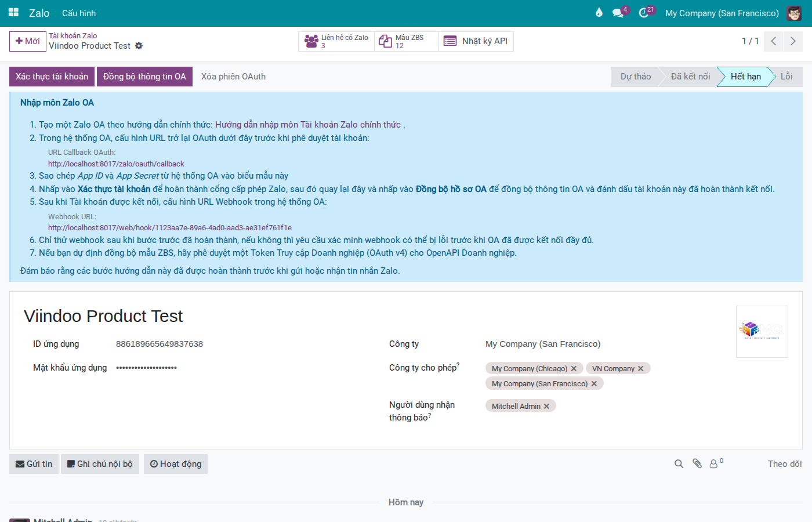Click Đồng bộ thông tin OA button
The image size is (812, 522).
click(x=144, y=77)
